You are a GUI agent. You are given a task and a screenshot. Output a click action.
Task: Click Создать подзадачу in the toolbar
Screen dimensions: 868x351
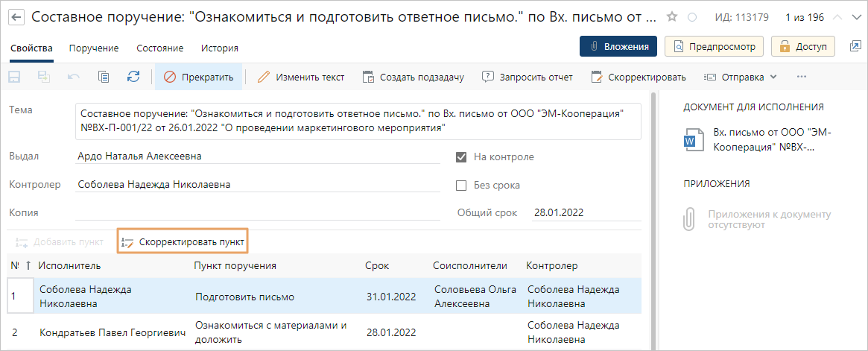413,77
